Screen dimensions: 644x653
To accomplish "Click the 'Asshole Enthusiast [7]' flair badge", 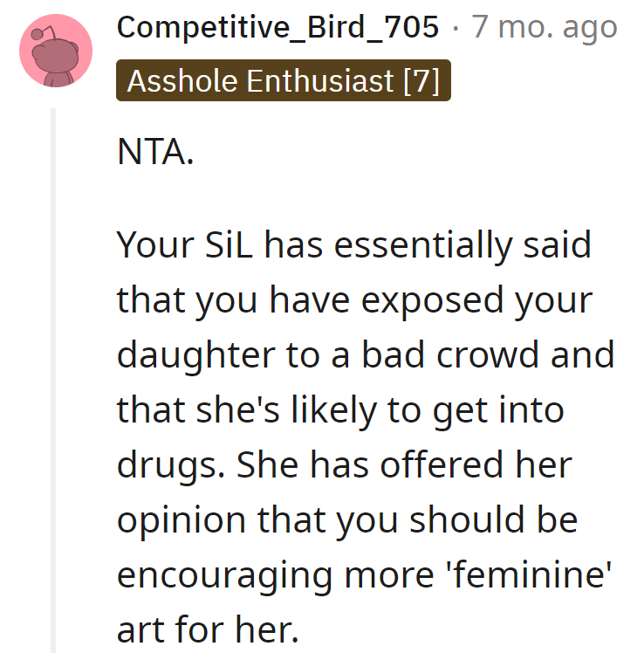I will 283,81.
